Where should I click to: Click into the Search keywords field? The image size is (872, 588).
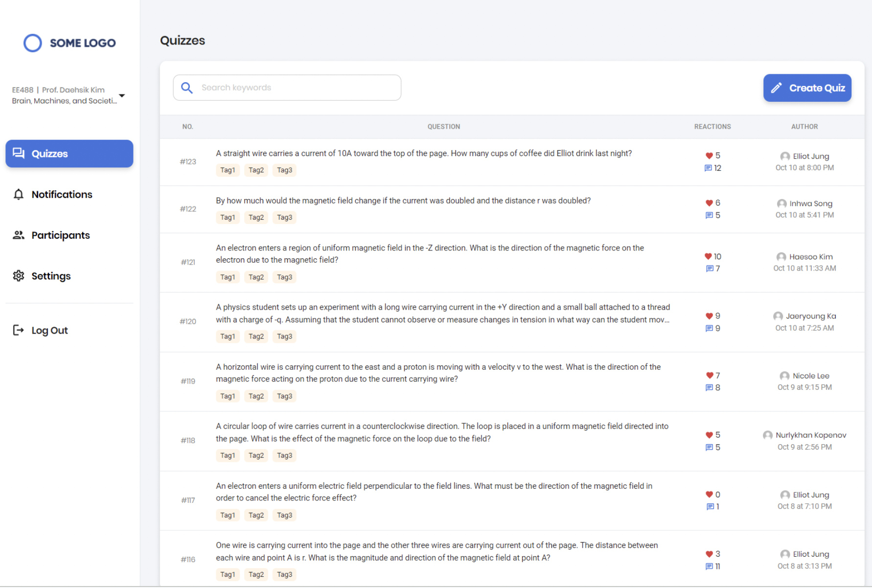tap(298, 88)
